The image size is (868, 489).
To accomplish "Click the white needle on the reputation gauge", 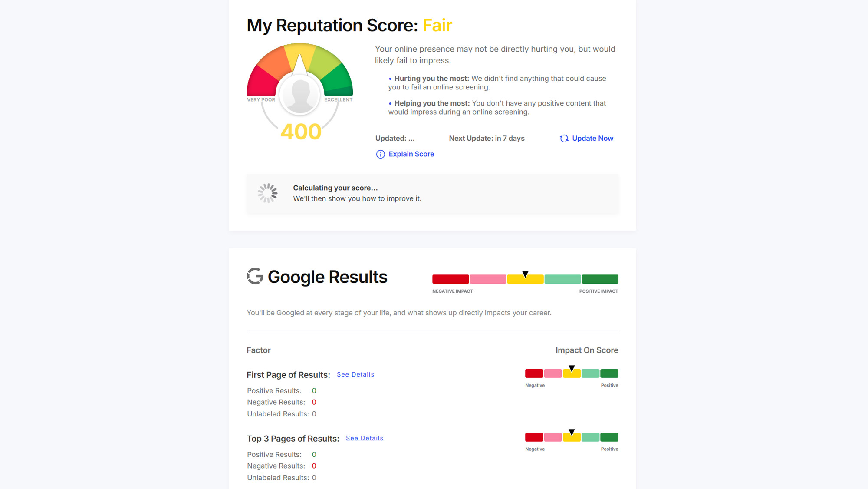I will [299, 64].
